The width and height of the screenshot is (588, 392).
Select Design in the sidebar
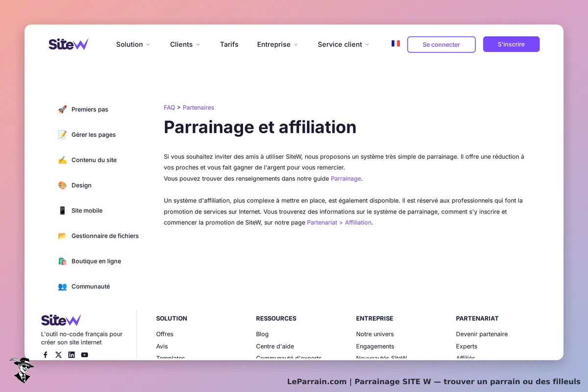tap(81, 185)
